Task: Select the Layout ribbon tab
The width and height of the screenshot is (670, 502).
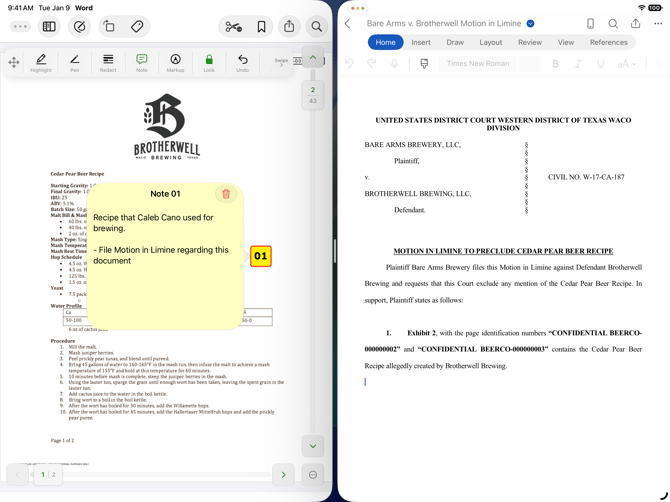Action: 491,42
